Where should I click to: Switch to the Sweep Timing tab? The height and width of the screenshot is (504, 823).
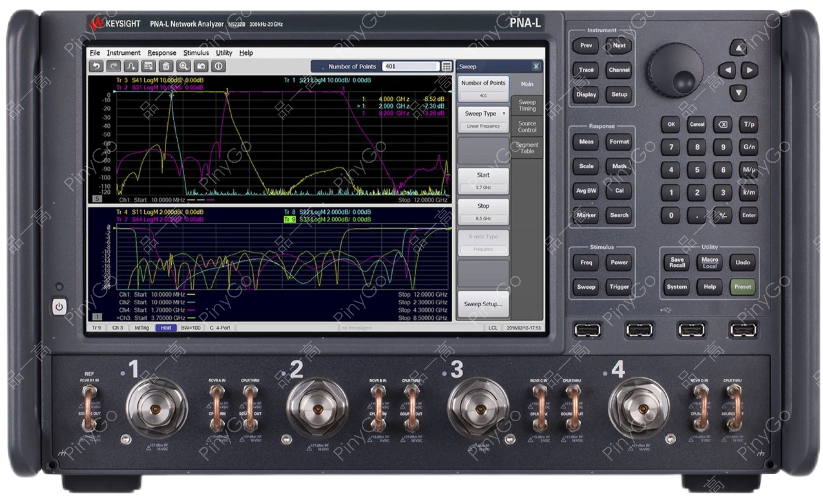pos(527,105)
